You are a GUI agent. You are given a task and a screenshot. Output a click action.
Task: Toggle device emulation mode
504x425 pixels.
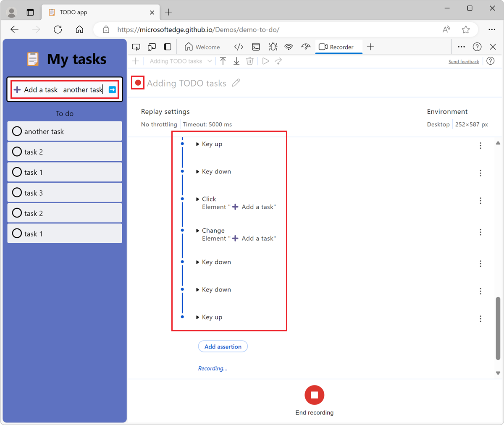tap(152, 47)
